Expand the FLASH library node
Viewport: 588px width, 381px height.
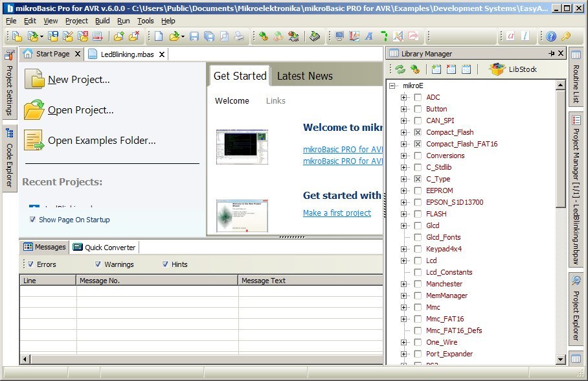point(403,214)
